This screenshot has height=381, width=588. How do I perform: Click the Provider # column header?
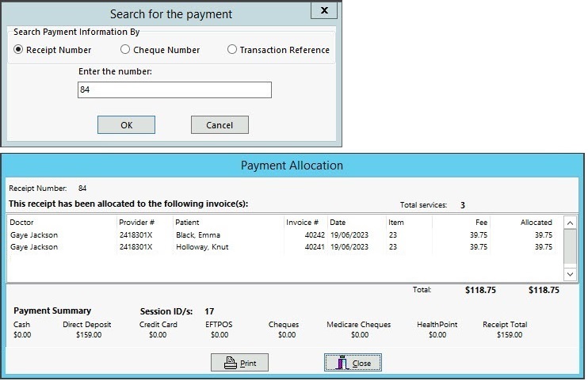tap(136, 223)
